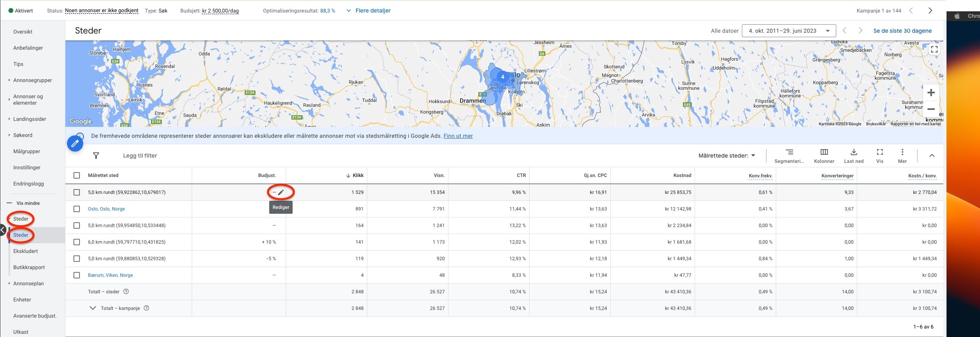Check the Oslo, Oslo, Norge row
Viewport: 980px width, 337px height.
click(77, 209)
